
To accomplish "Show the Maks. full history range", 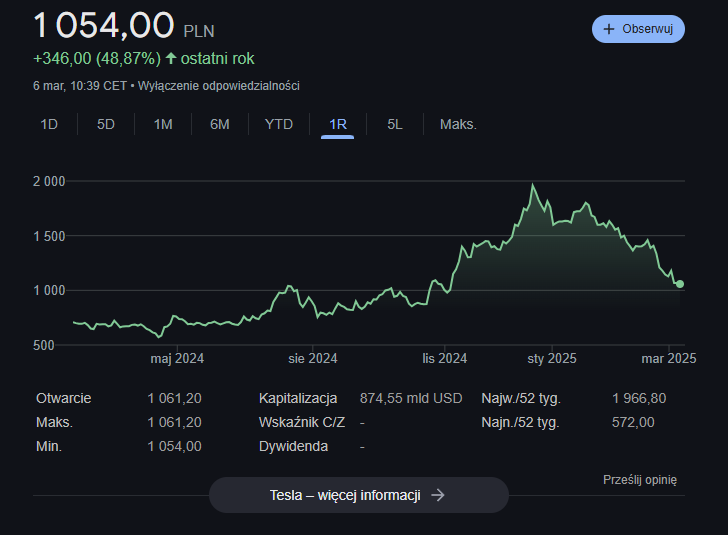I will pos(458,124).
